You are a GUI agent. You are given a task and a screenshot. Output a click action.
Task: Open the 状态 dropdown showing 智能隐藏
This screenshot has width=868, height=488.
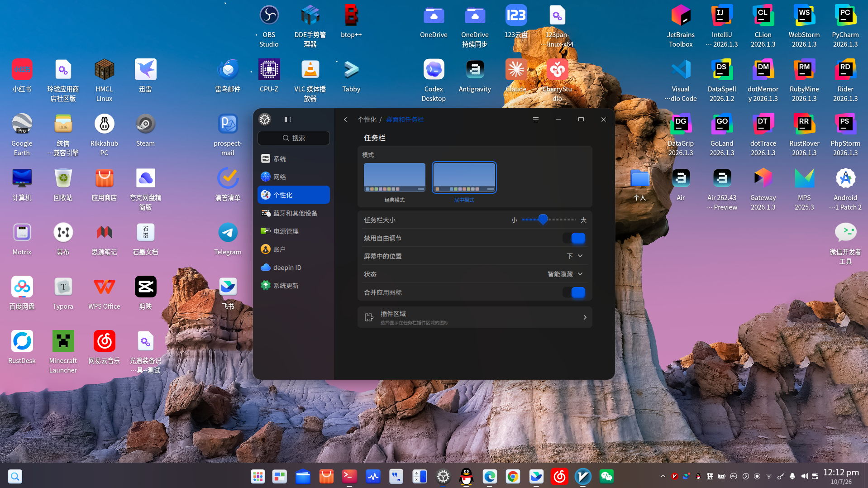pos(565,274)
